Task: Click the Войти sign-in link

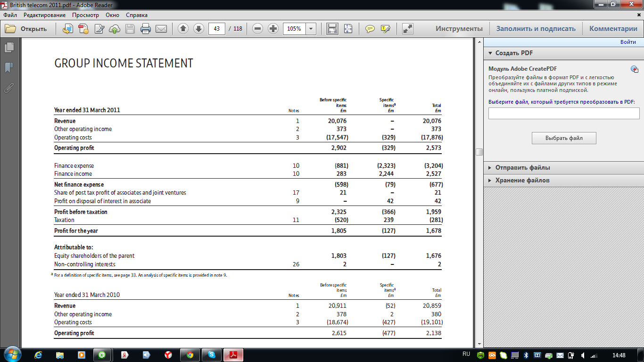Action: pos(628,42)
